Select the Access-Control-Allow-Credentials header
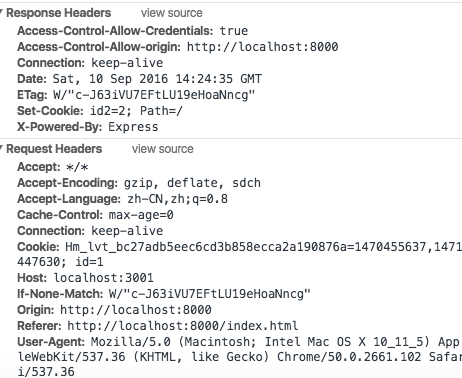 [x=133, y=31]
